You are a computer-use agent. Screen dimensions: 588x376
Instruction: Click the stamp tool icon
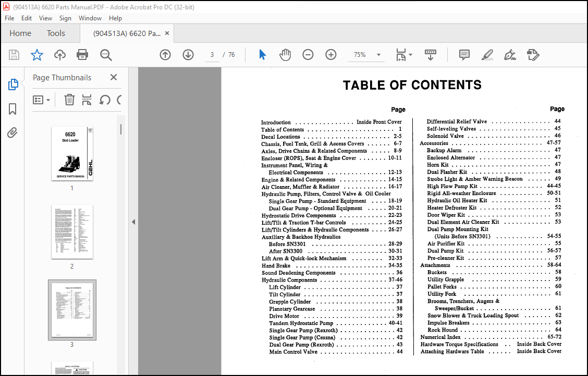coord(533,55)
